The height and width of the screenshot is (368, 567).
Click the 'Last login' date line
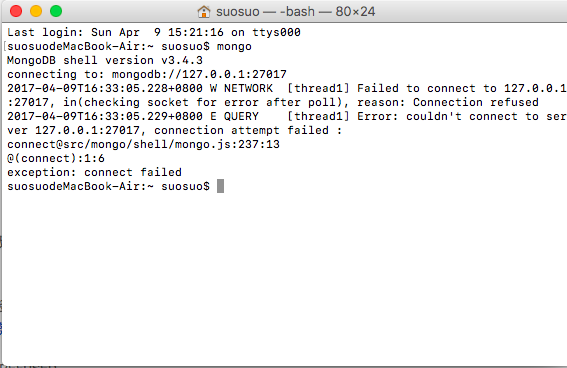point(154,33)
